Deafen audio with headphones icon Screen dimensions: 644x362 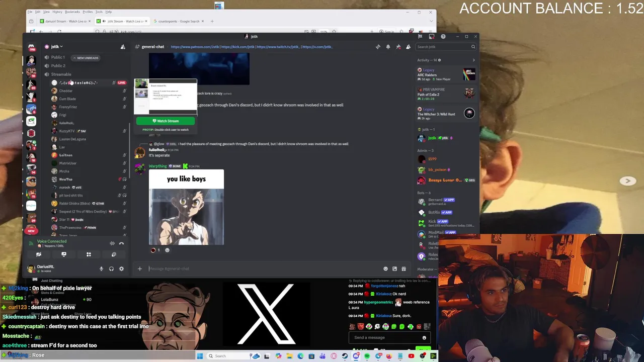click(111, 269)
